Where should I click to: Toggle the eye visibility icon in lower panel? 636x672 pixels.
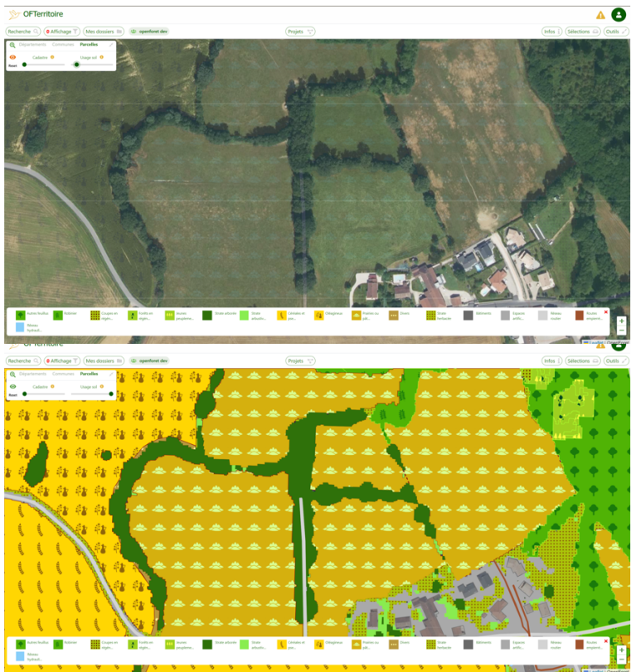[x=12, y=387]
